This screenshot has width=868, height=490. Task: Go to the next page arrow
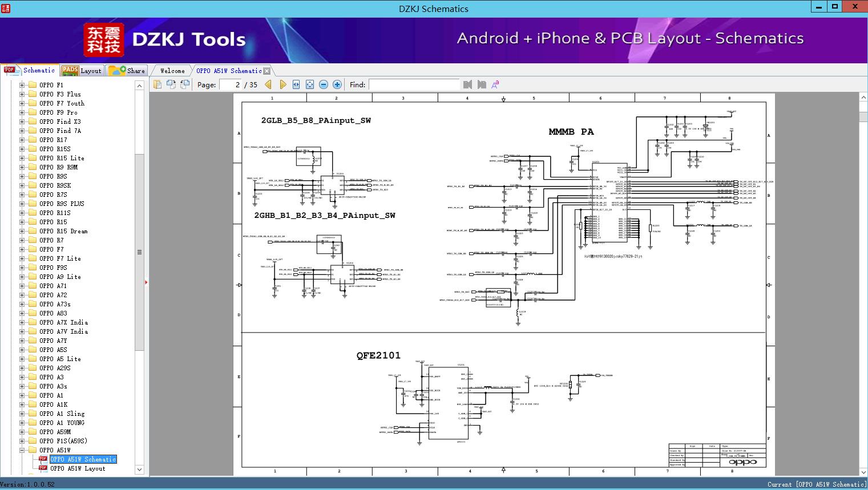[x=282, y=84]
